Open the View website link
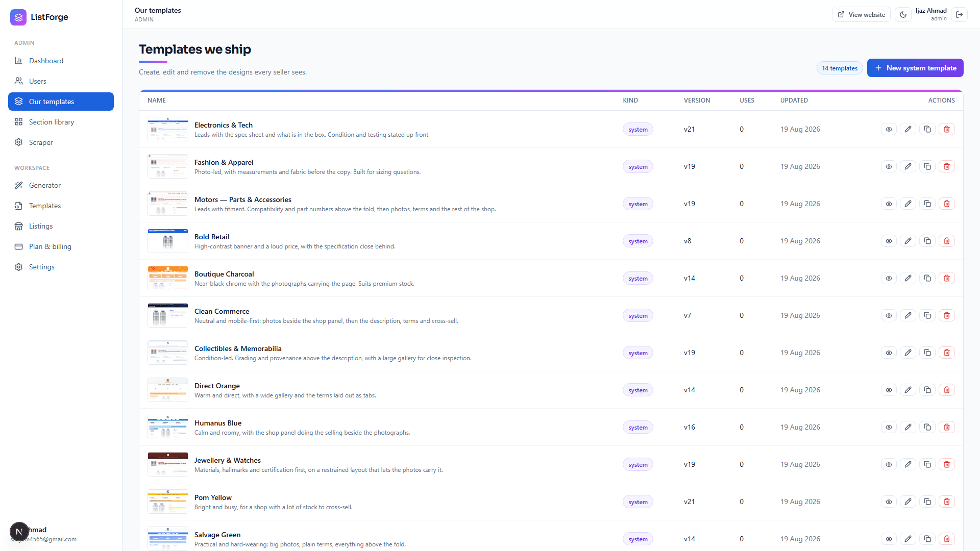 point(861,14)
